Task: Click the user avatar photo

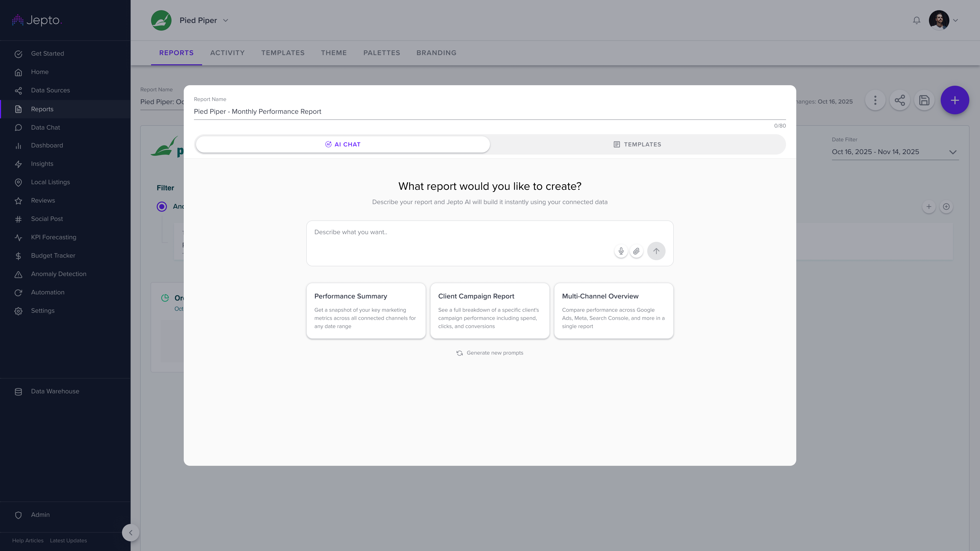Action: click(x=939, y=20)
